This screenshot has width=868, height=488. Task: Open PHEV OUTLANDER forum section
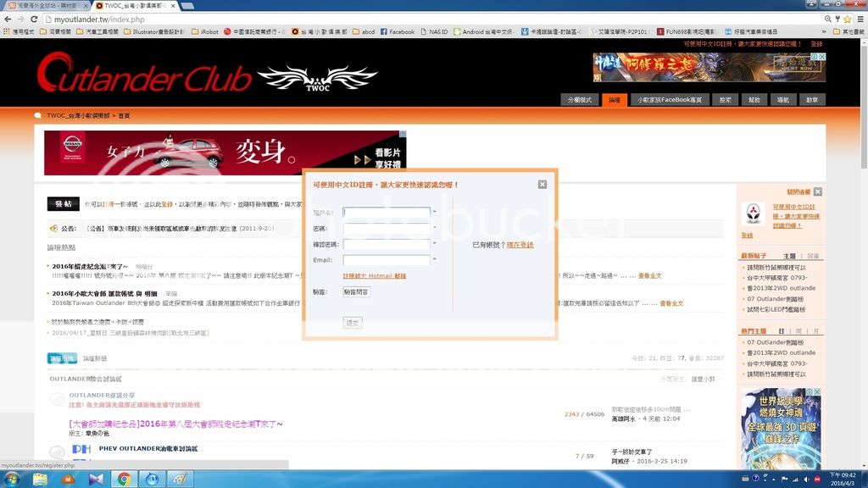tap(147, 448)
